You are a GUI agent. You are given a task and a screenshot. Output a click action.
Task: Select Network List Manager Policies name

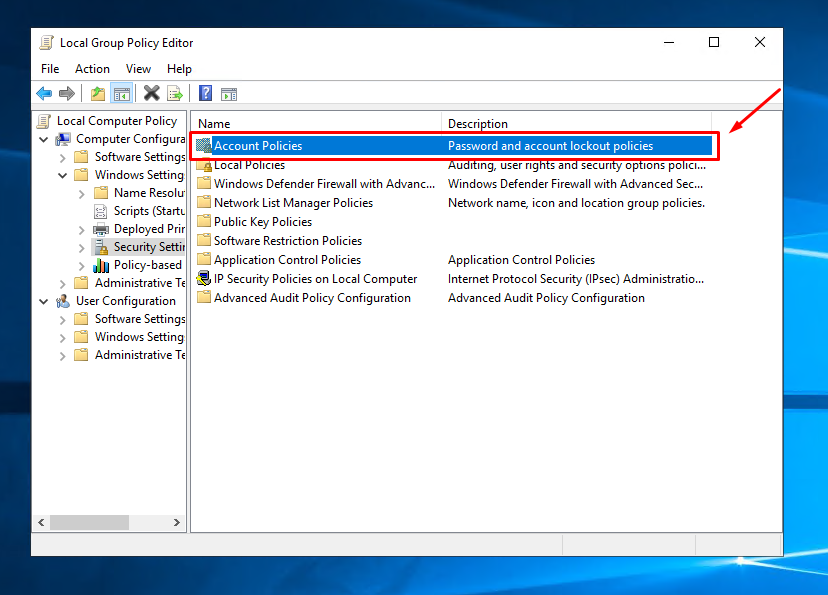293,203
